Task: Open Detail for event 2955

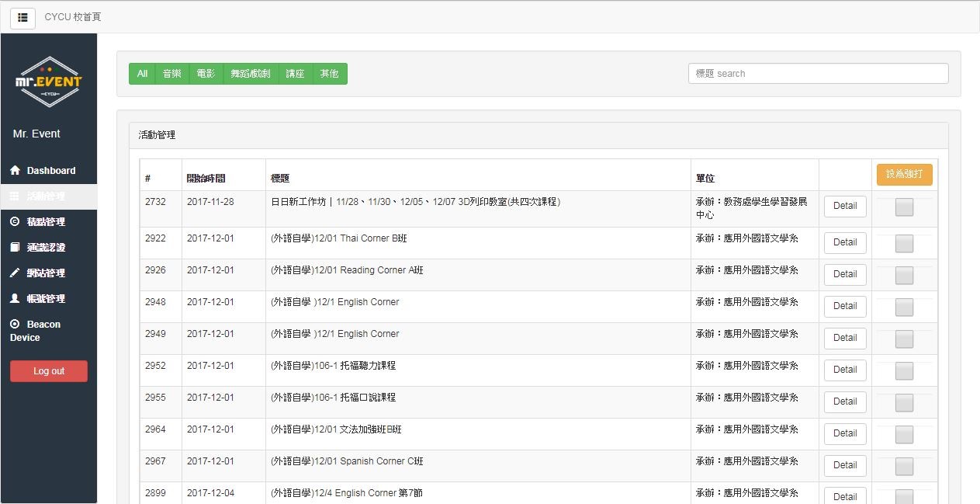Action: click(x=845, y=401)
